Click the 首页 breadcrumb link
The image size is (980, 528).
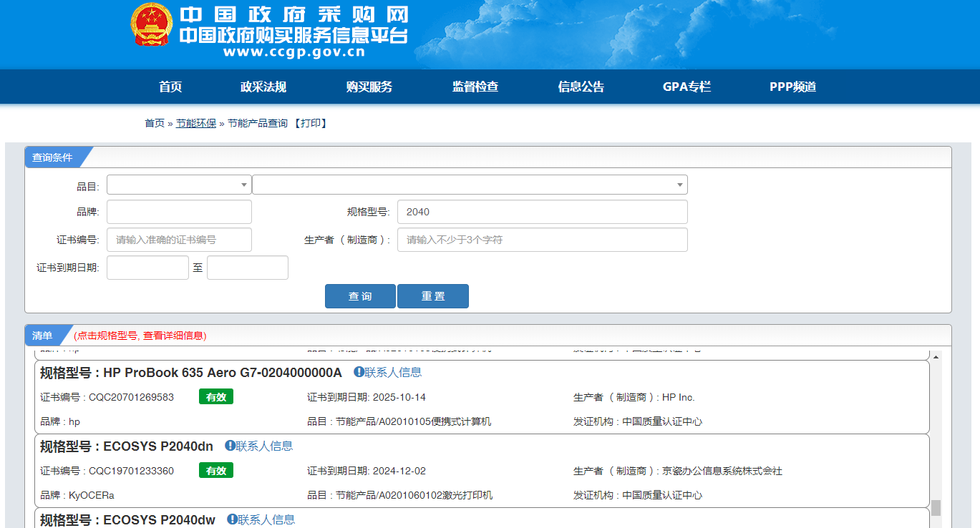155,123
